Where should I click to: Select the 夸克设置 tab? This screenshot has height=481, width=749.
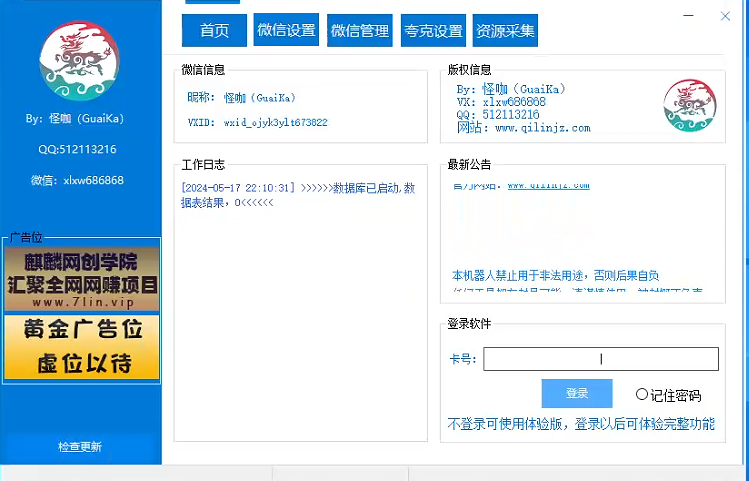point(433,31)
